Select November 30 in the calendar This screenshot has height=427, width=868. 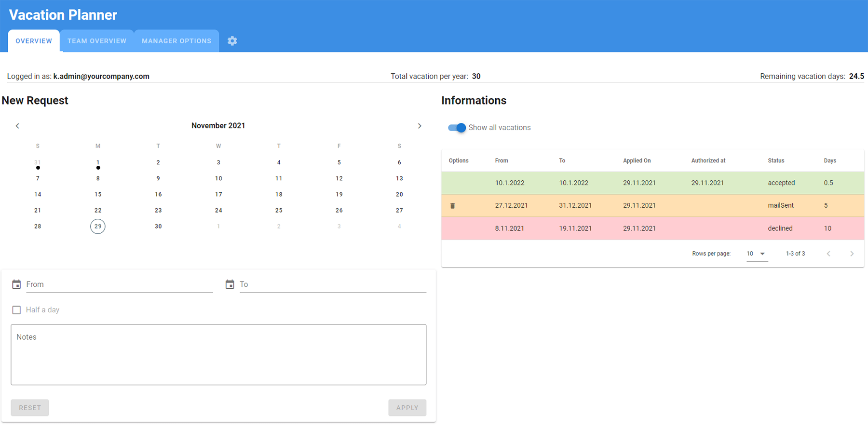coord(158,226)
